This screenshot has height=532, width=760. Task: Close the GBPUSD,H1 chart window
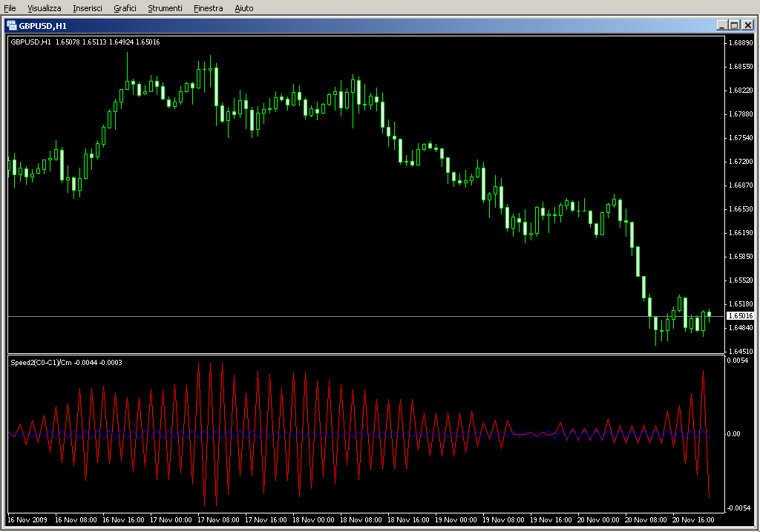click(x=747, y=24)
